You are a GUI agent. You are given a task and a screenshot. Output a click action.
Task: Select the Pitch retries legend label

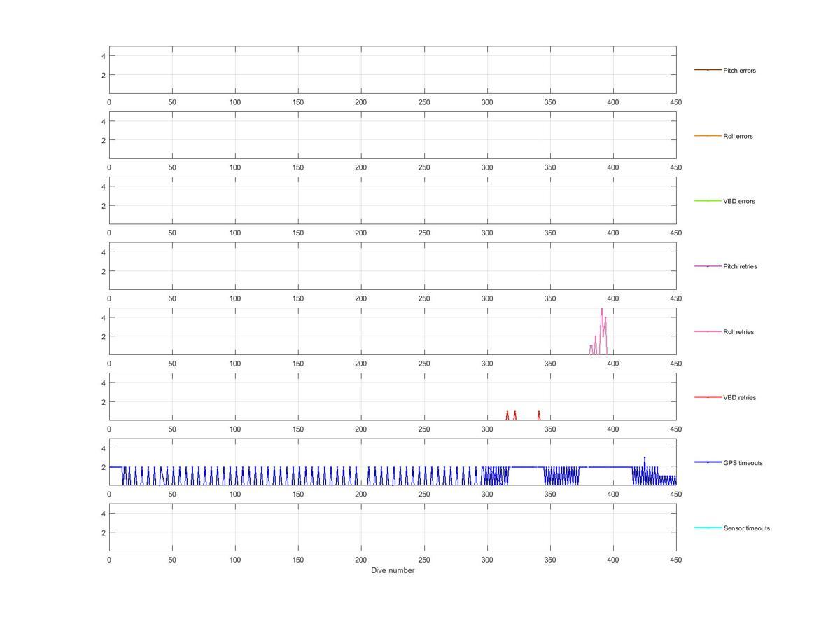click(740, 266)
